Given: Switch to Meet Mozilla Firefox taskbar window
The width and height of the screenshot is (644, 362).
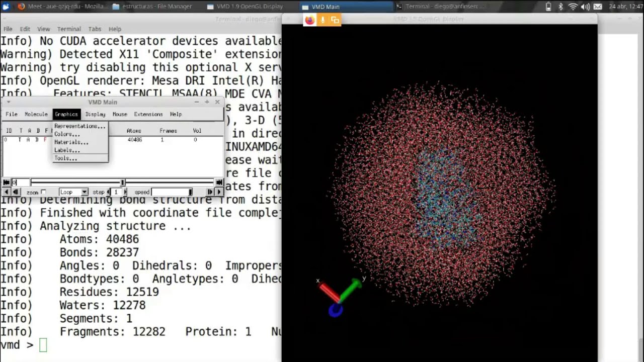Looking at the screenshot, I should (x=62, y=7).
